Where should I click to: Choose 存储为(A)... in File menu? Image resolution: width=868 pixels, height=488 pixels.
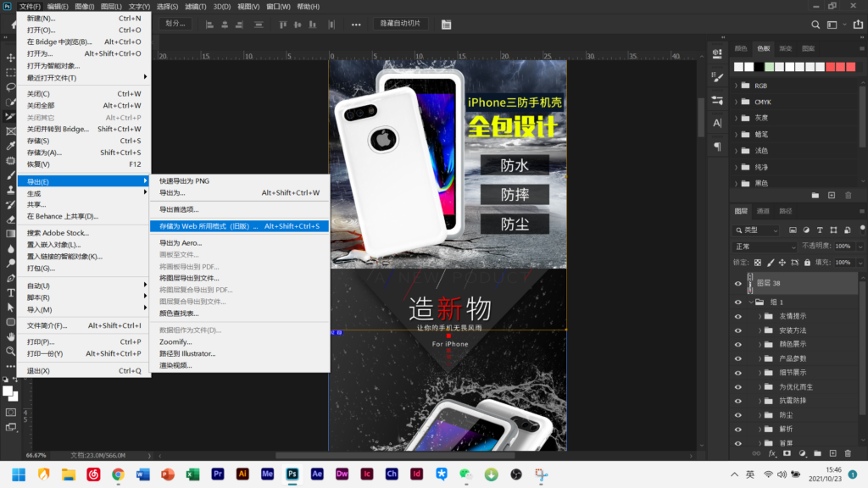pyautogui.click(x=84, y=152)
